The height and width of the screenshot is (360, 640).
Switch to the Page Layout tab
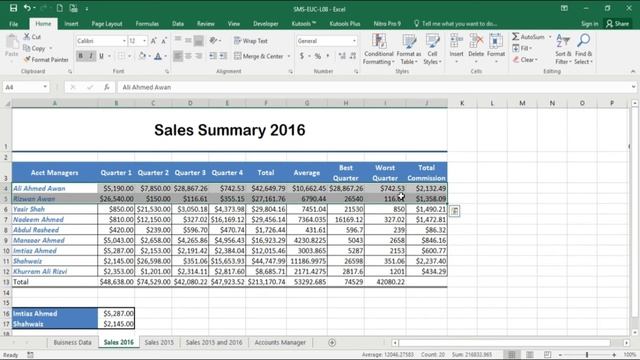tap(107, 24)
